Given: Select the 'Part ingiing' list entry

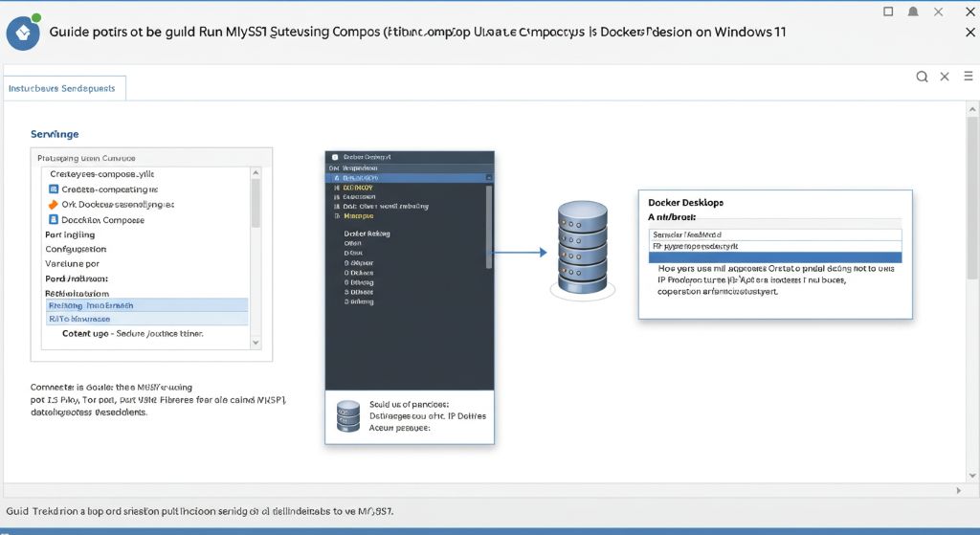Looking at the screenshot, I should tap(70, 234).
